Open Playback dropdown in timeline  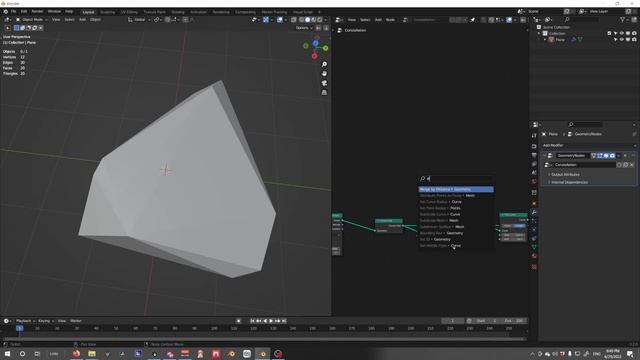(x=25, y=321)
